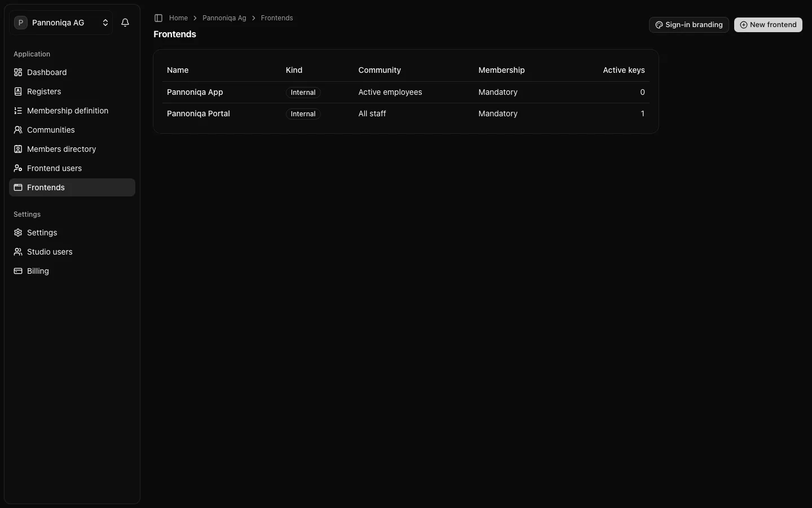Click the Studio users icon
Viewport: 812px width, 508px height.
point(18,252)
